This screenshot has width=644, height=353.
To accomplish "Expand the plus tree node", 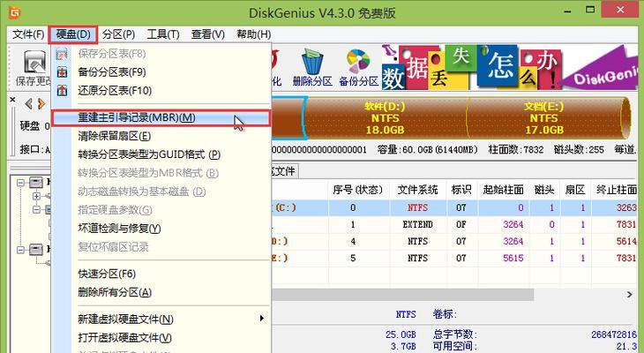I will 36,196.
